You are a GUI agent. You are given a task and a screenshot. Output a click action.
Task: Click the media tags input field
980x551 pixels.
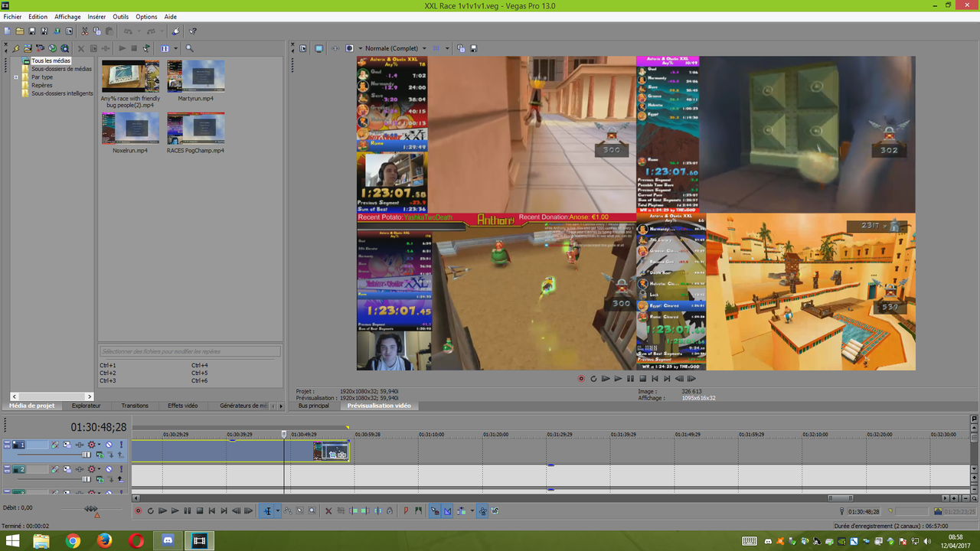190,351
